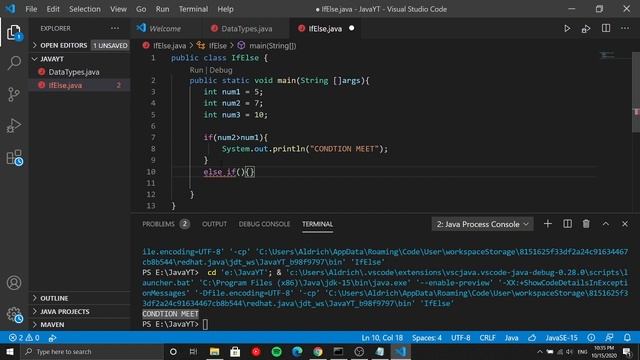Click the debug run icon in editor toolbar
The width and height of the screenshot is (640, 360).
tap(586, 29)
